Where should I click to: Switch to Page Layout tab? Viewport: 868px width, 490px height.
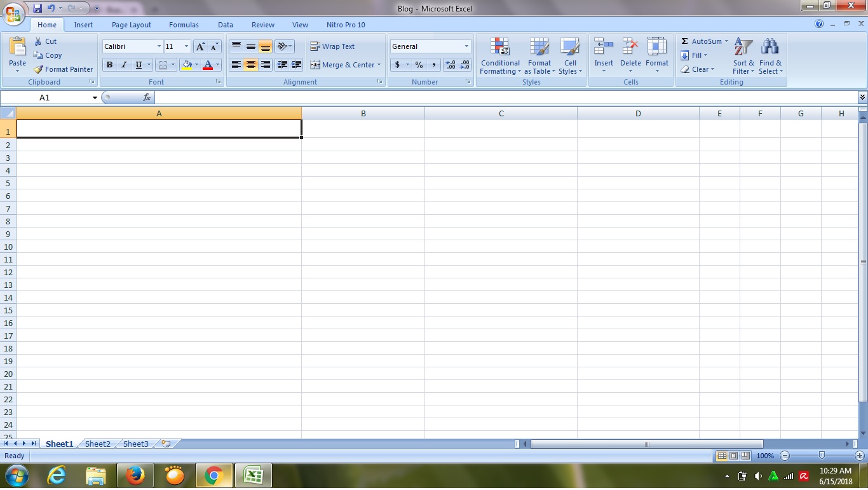tap(132, 25)
